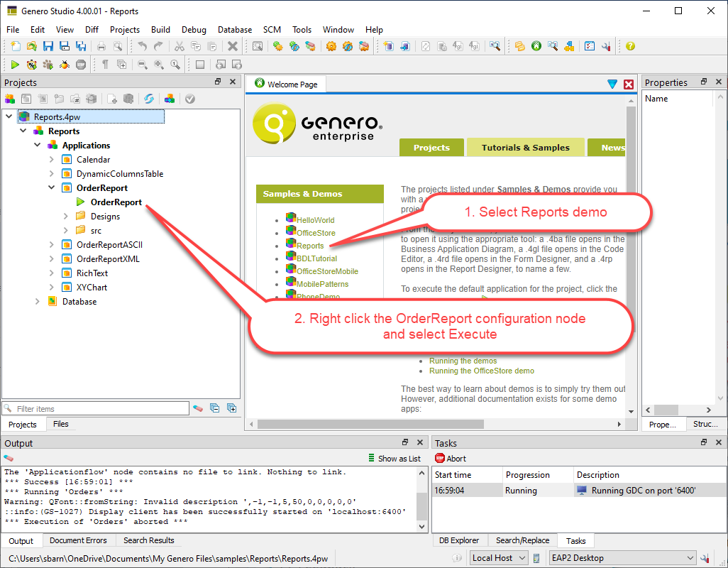Start the debugger using the bug icon

pyautogui.click(x=63, y=65)
